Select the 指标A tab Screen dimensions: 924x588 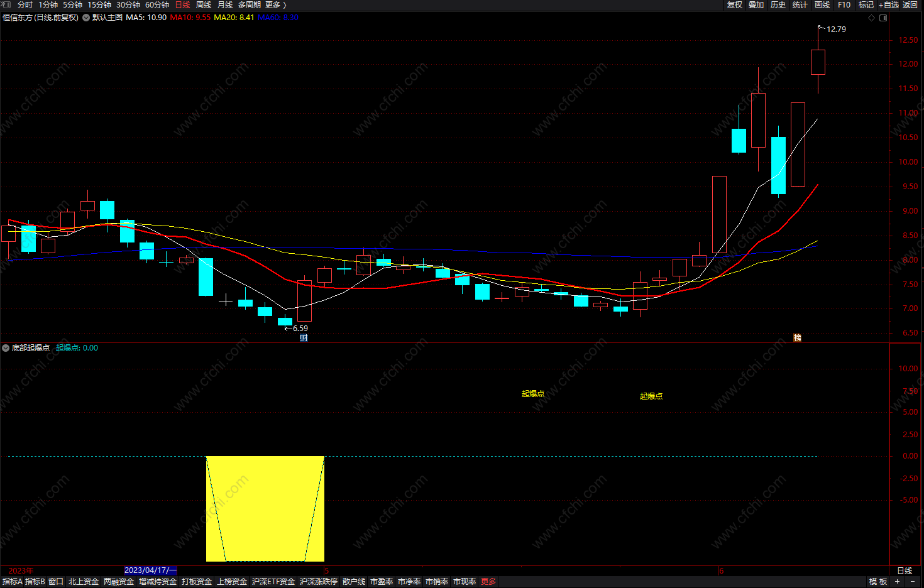click(12, 582)
